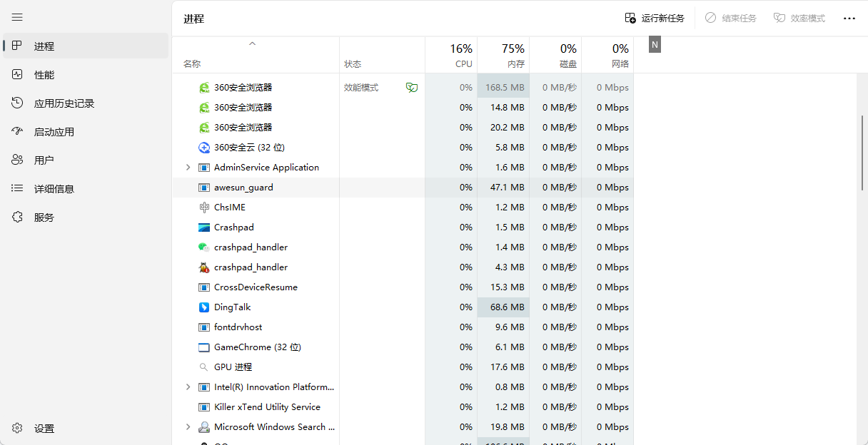Screen dimensions: 868x445
Task: Expand the AdminService Application process group
Action: [188, 168]
